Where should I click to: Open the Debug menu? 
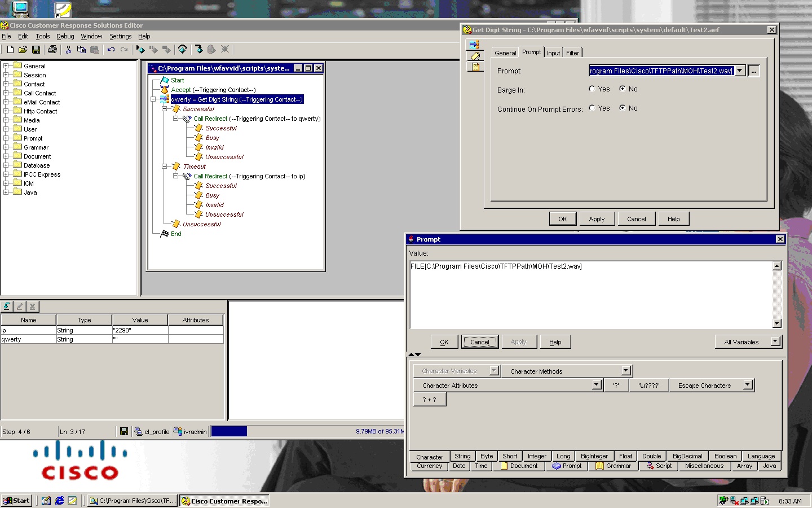click(x=65, y=36)
